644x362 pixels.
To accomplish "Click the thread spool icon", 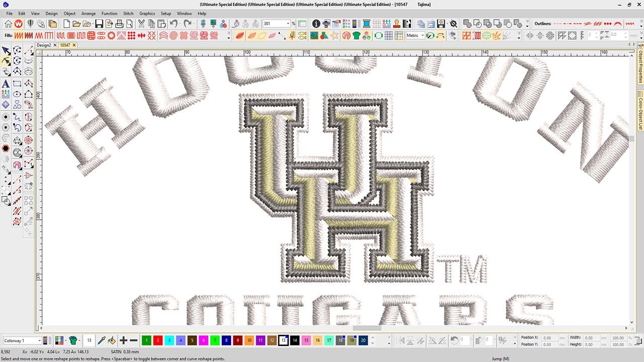I will click(366, 24).
